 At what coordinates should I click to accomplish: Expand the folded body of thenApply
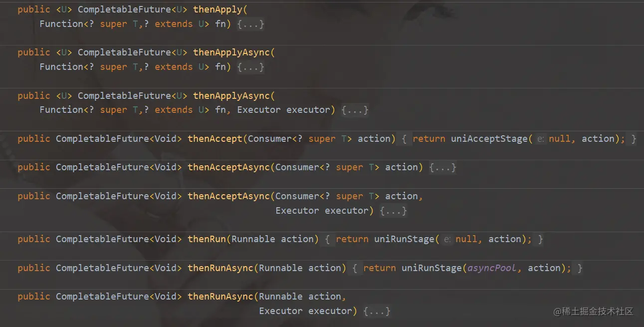click(x=250, y=24)
